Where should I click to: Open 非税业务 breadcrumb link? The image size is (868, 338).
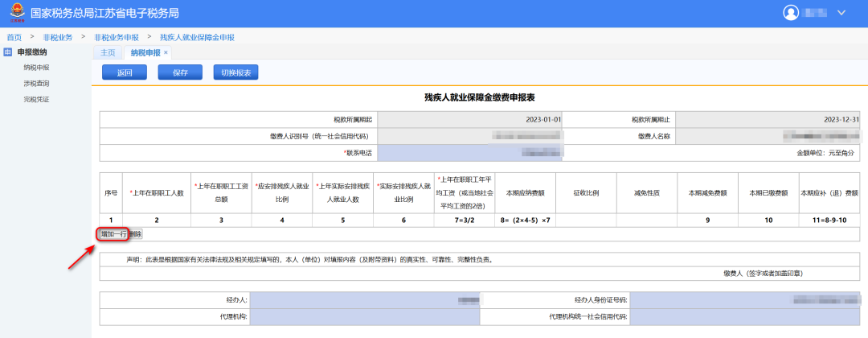[x=58, y=38]
